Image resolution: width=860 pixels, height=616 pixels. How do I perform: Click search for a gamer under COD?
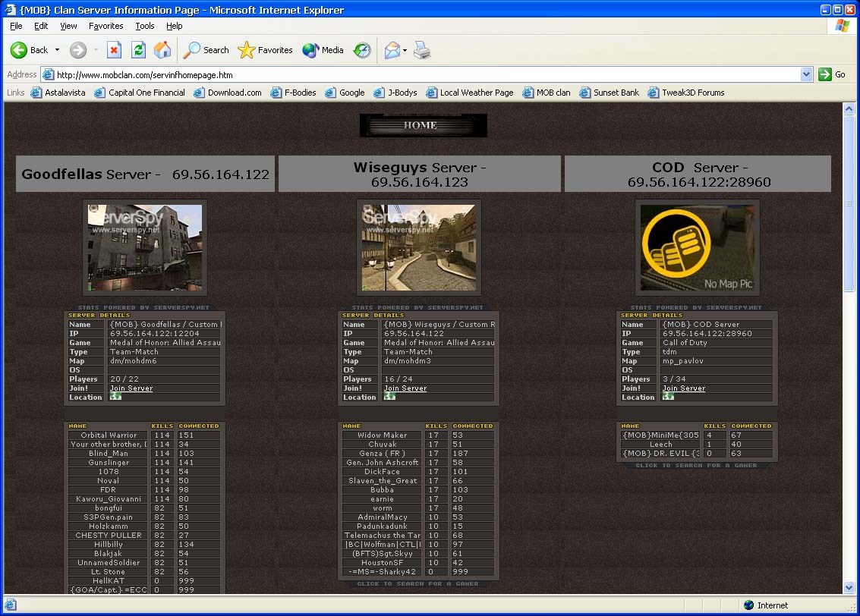[697, 466]
